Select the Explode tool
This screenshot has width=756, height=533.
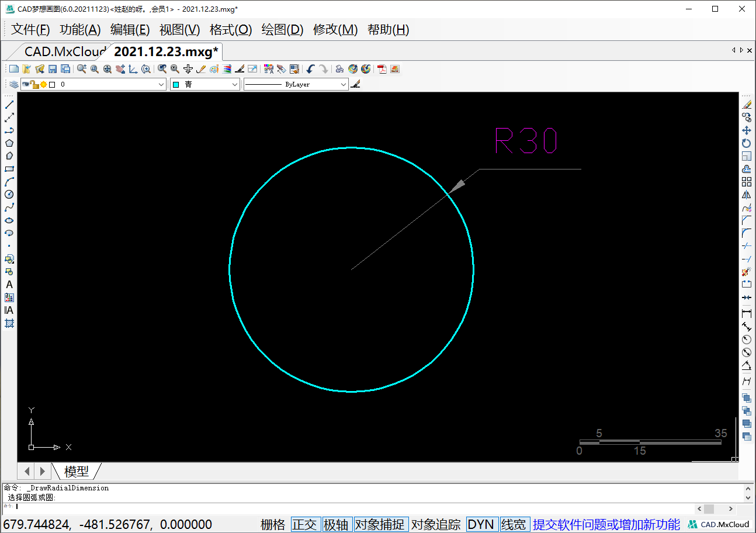click(747, 272)
